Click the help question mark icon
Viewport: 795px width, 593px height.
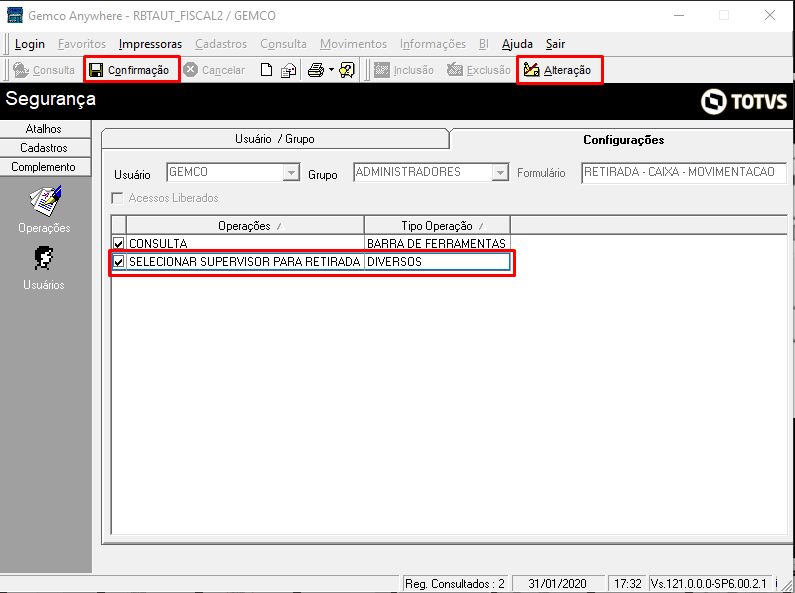click(347, 70)
